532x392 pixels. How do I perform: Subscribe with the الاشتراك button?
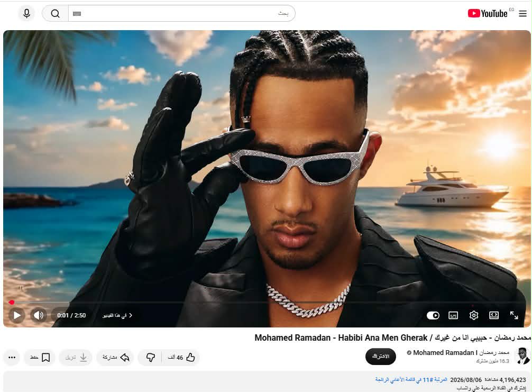pos(380,357)
